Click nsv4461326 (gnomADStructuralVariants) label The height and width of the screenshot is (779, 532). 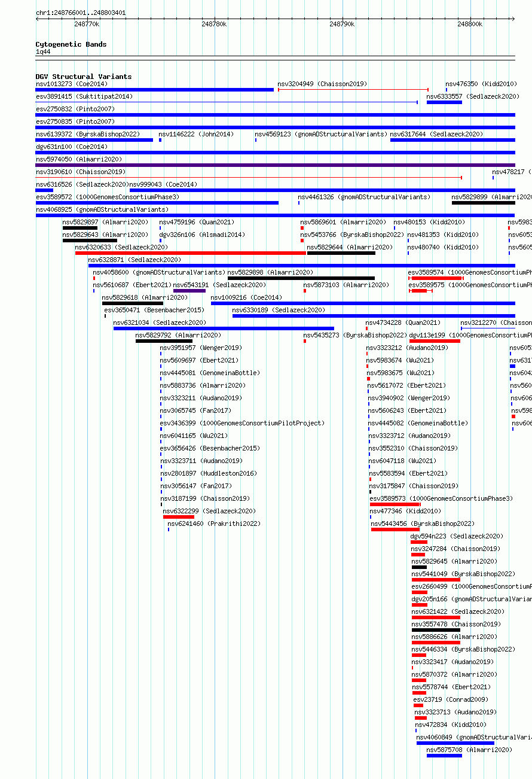[364, 197]
